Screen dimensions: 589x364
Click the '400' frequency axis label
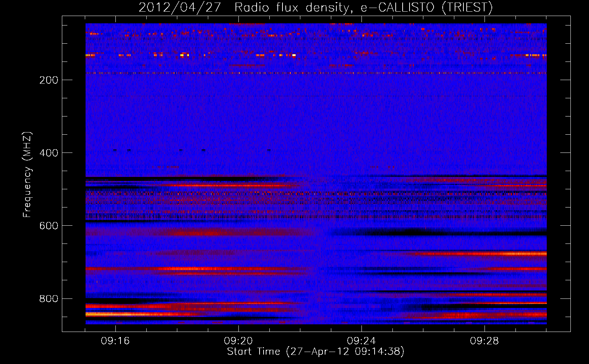(x=48, y=153)
